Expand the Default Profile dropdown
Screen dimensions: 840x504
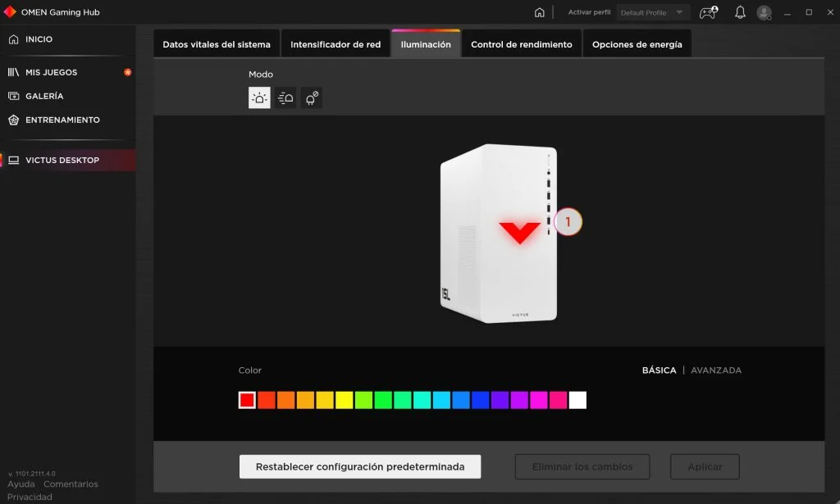pos(652,12)
